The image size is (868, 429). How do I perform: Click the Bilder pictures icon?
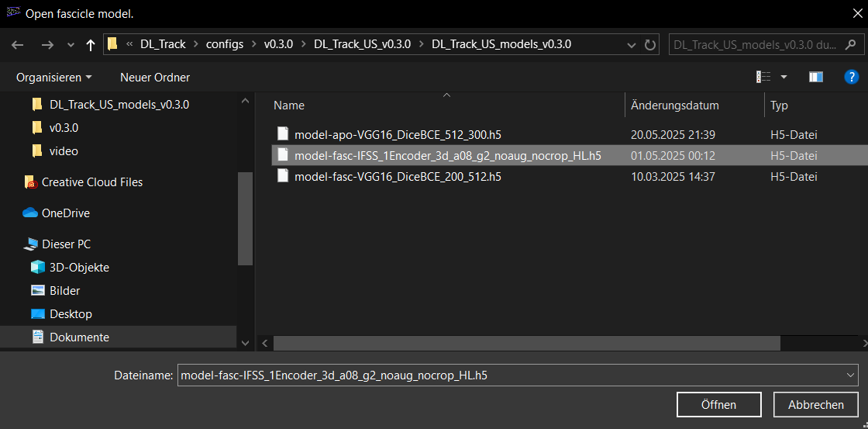click(38, 290)
